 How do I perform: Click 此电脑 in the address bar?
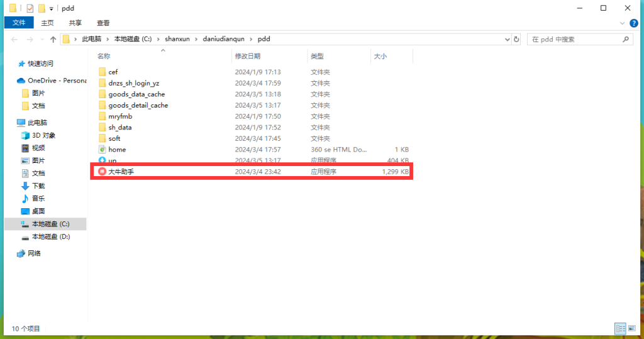point(91,39)
